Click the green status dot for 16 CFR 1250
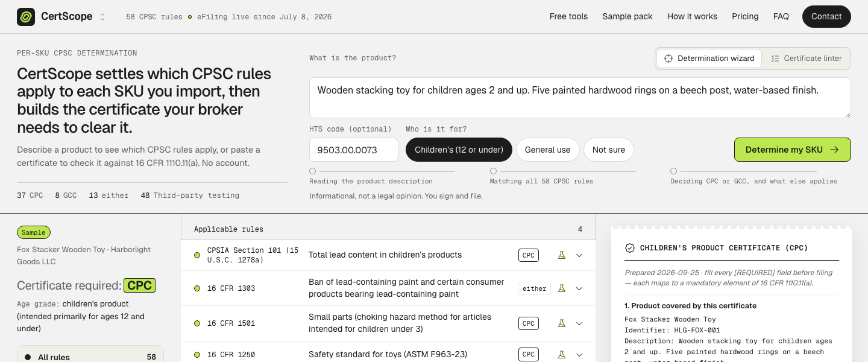 click(197, 355)
